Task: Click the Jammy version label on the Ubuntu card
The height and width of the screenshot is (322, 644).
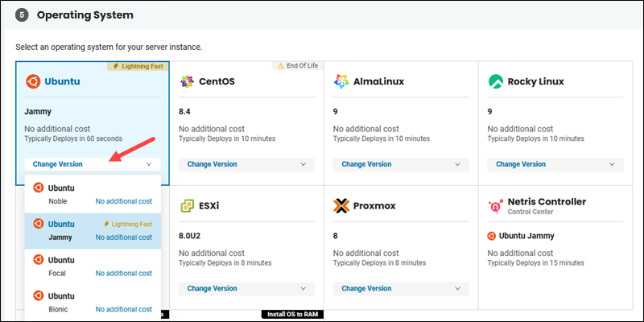Action: pos(38,112)
